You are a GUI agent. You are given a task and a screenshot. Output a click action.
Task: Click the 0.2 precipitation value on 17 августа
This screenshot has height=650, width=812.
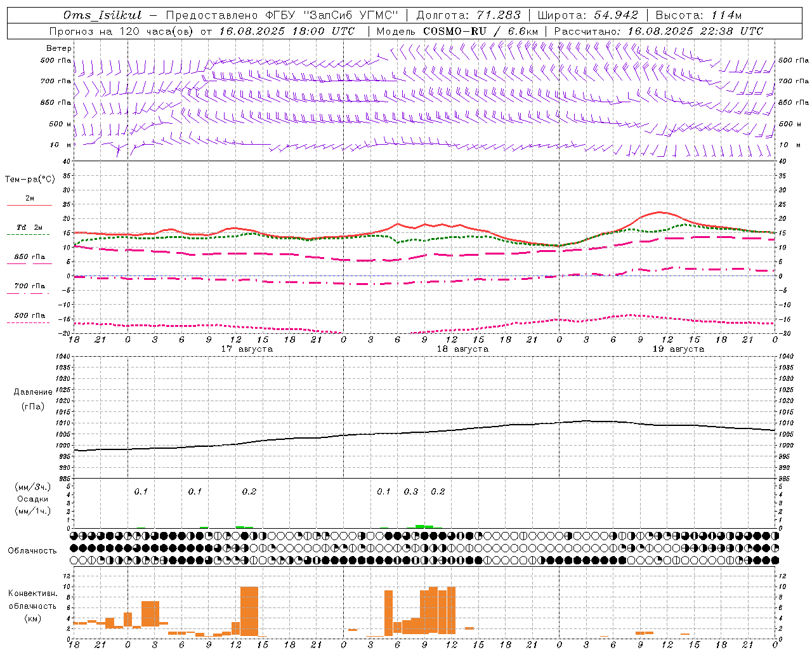(249, 491)
